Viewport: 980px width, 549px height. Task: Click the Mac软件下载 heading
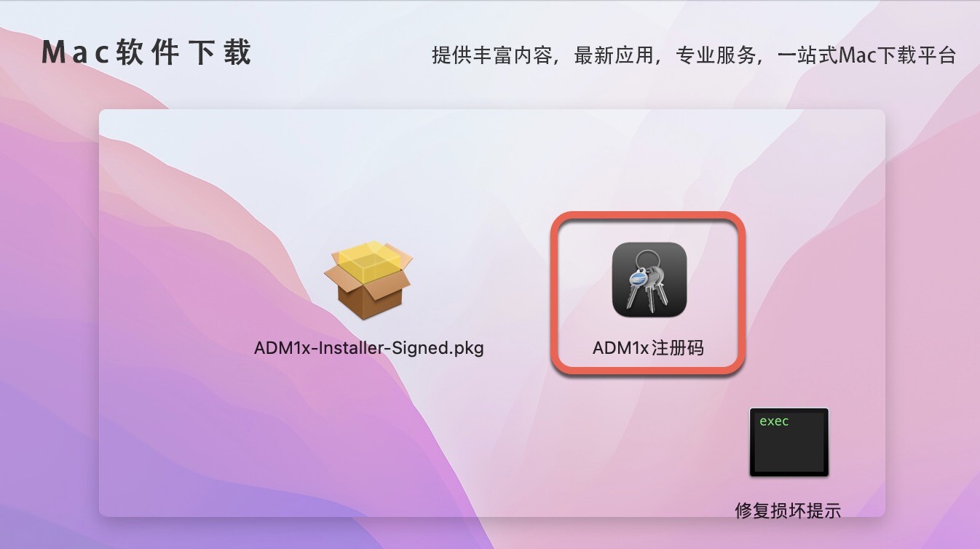147,53
